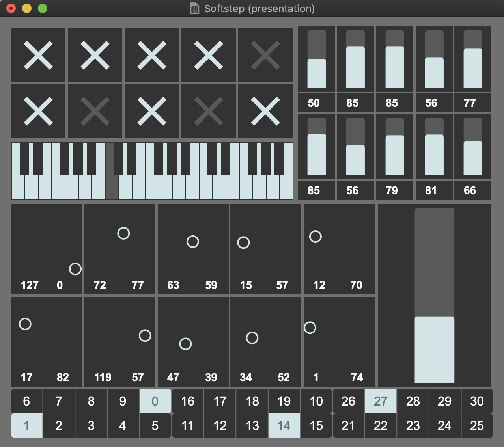Viewport: 504px width, 447px height.
Task: Toggle the lit X in the top-left cell
Action: (38, 56)
